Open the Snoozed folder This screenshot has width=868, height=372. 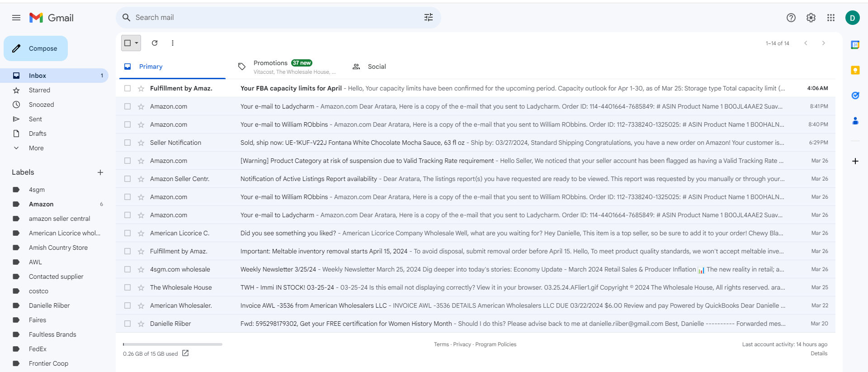click(x=54, y=105)
